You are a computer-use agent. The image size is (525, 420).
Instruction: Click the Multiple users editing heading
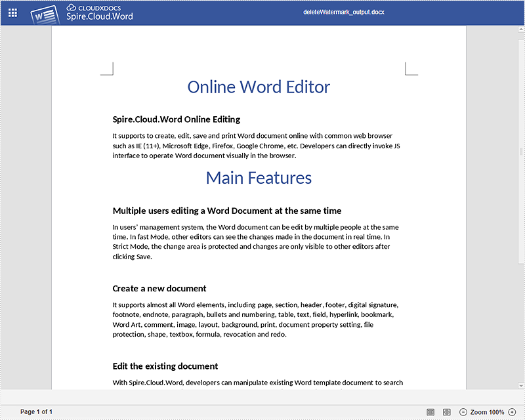(227, 211)
